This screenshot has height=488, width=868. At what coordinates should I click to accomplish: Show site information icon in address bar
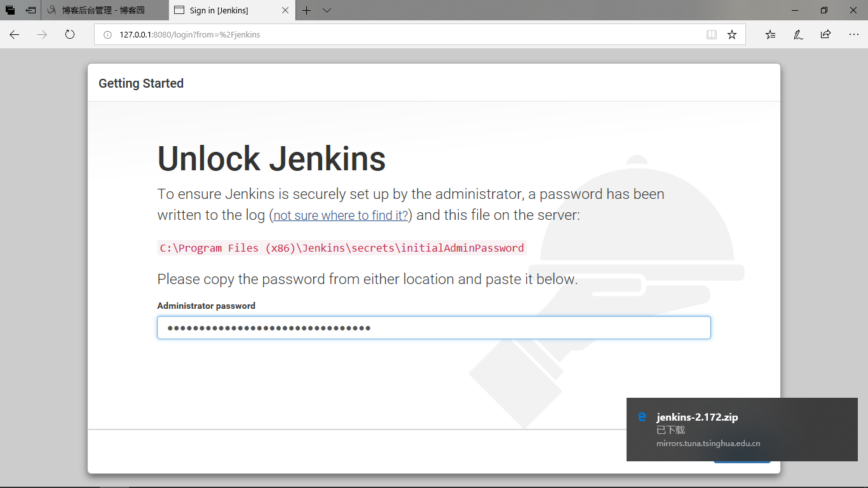107,35
